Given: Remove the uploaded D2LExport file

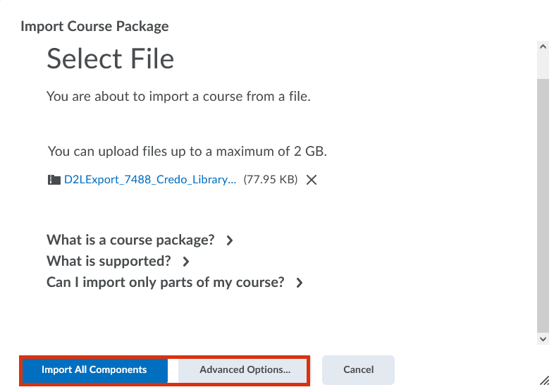Looking at the screenshot, I should (x=312, y=180).
